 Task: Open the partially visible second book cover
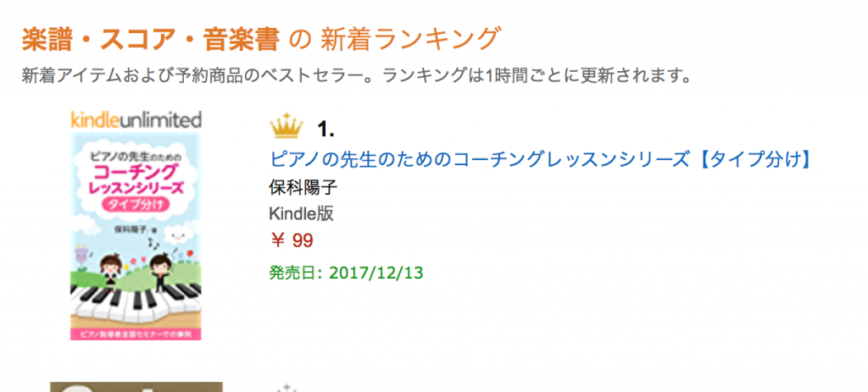coord(136,387)
